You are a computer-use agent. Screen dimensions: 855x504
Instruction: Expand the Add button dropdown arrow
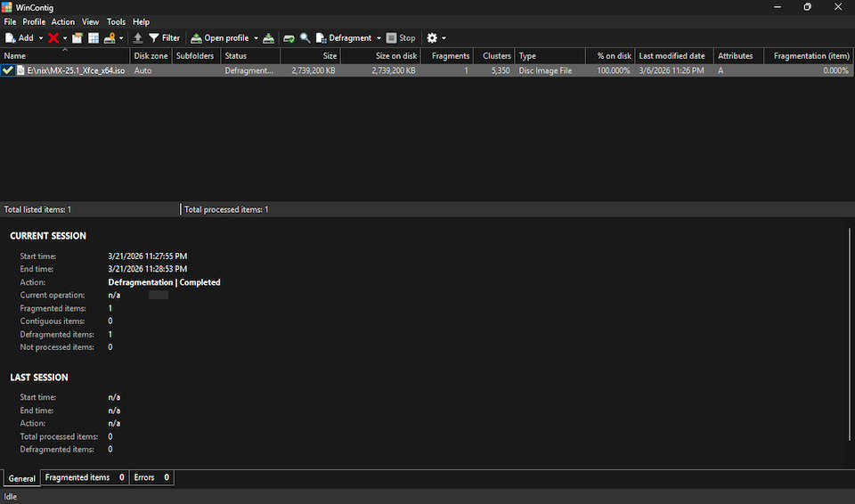(41, 38)
